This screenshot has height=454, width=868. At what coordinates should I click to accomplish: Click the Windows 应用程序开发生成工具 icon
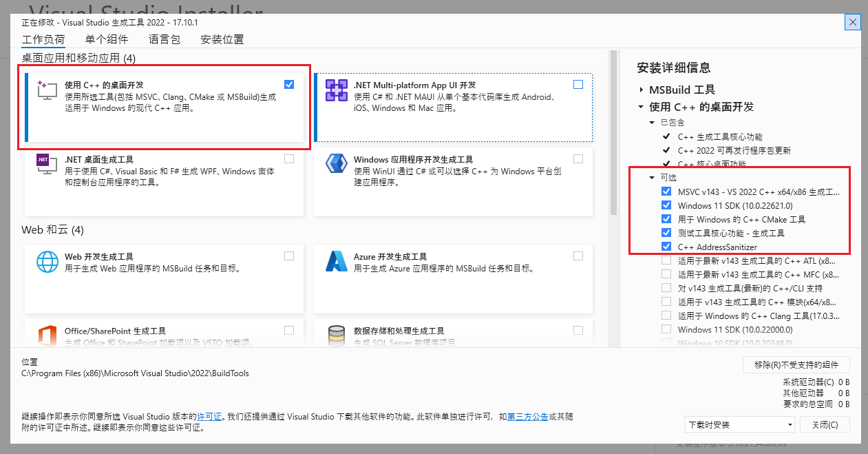click(337, 163)
